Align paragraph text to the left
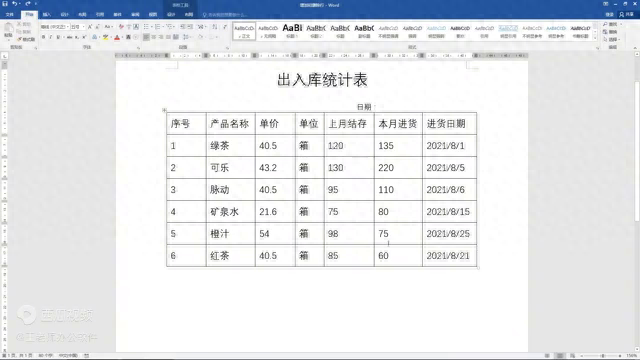This screenshot has width=640, height=360. 146,37
